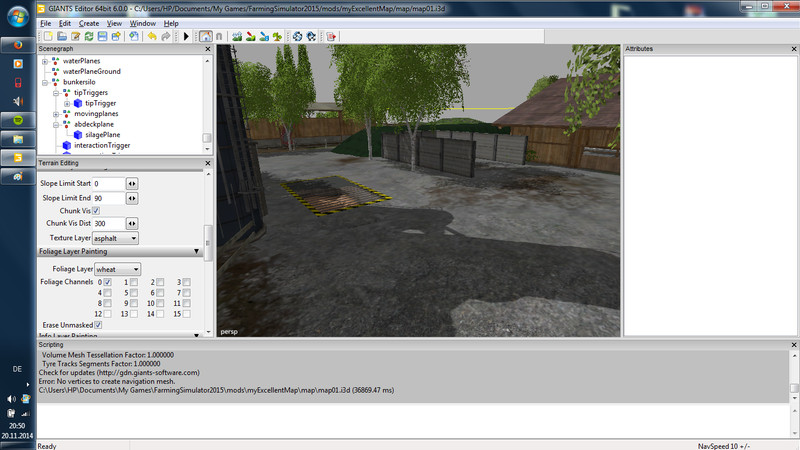Start the game with the black Play icon
The width and height of the screenshot is (800, 450).
[x=186, y=36]
